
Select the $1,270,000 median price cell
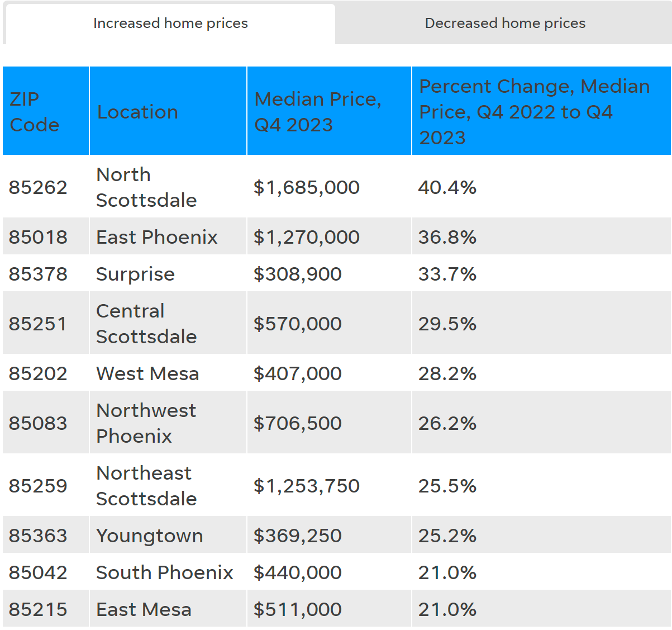point(306,237)
